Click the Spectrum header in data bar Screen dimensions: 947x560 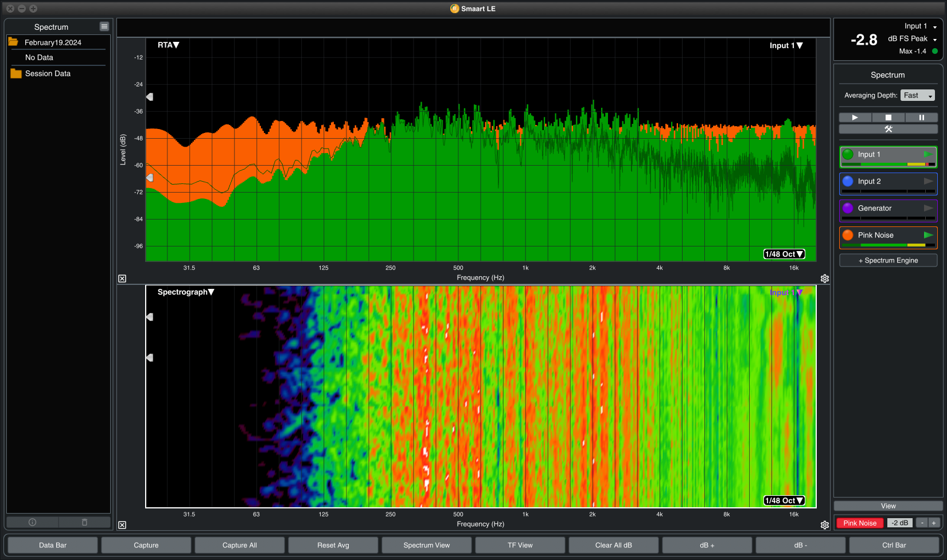51,27
